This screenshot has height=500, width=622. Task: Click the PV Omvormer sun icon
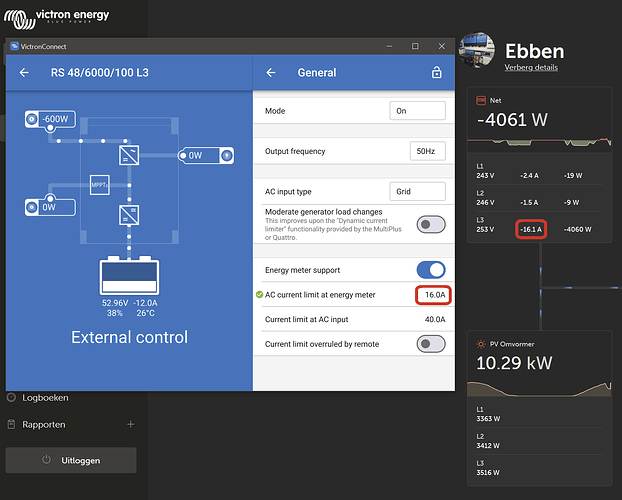point(481,344)
